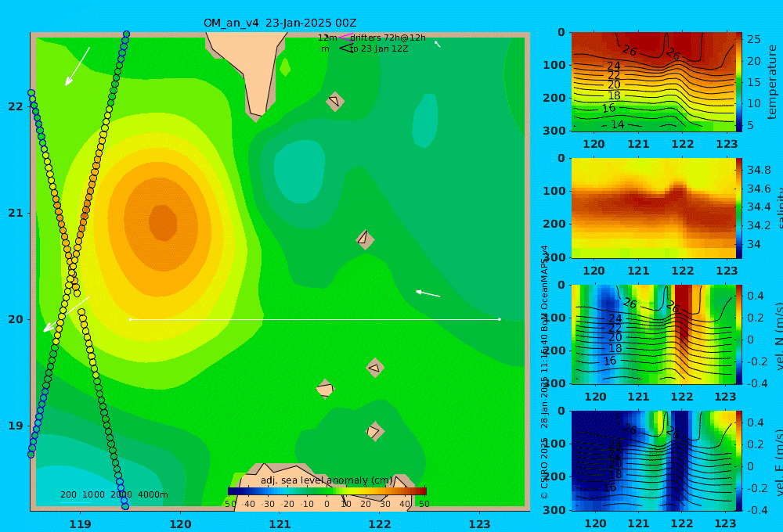This screenshot has width=783, height=532.
Task: Click the vel. N color scale bar
Action: tap(739, 334)
